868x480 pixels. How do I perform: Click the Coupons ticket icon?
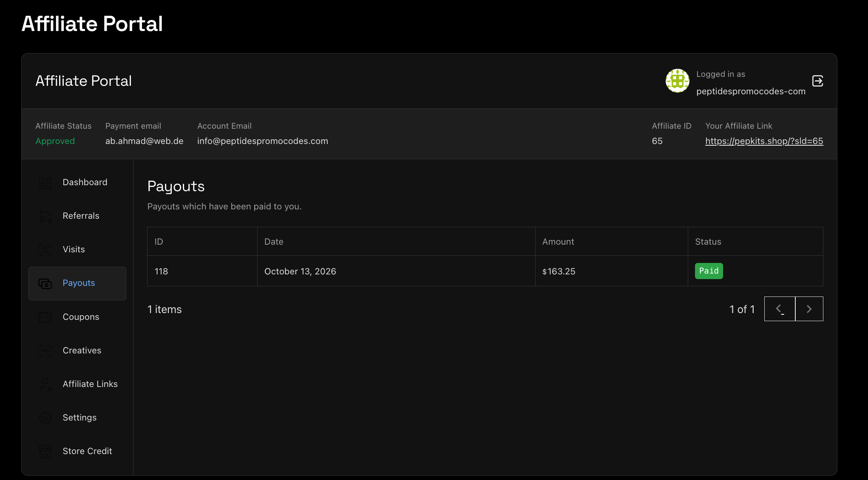(45, 317)
